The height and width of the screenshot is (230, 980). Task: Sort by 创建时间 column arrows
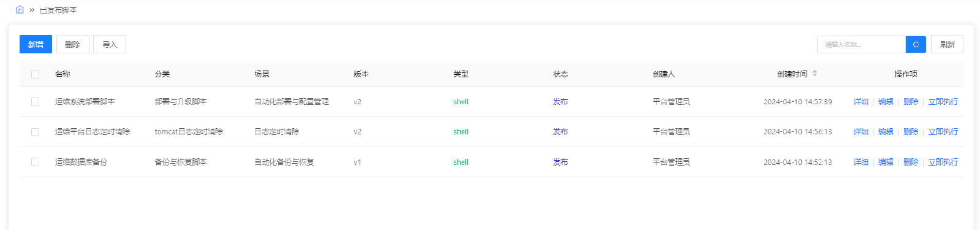click(x=815, y=74)
